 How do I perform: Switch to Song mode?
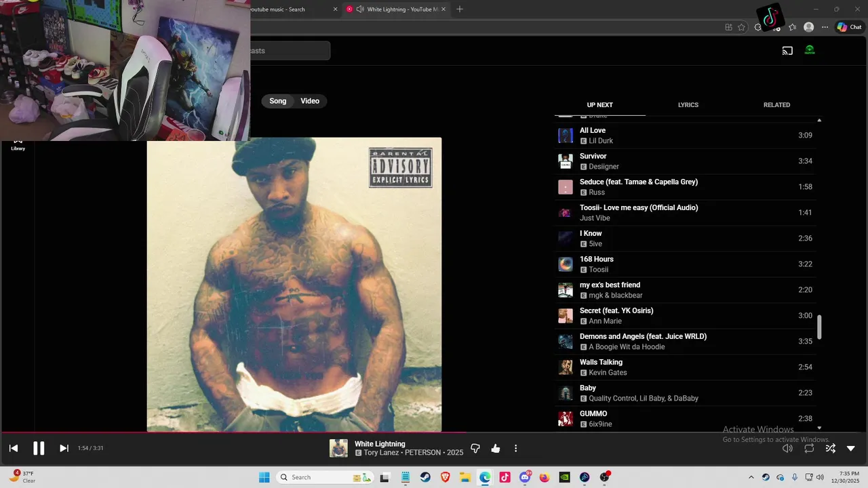tap(278, 101)
